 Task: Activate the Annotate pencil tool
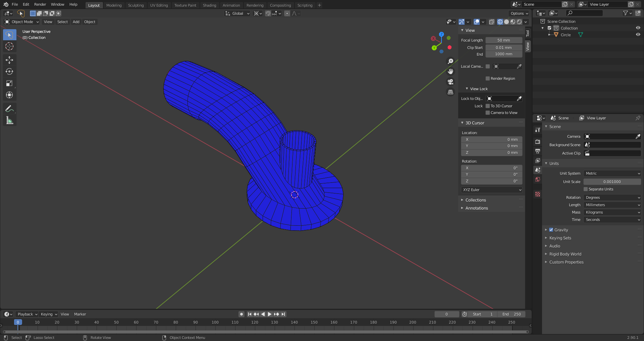click(9, 109)
